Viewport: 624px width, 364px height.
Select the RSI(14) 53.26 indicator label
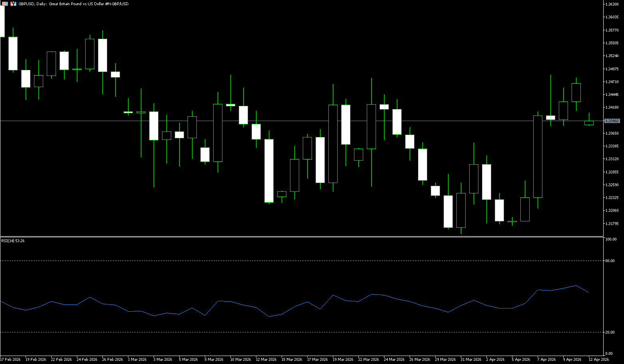[x=13, y=241]
